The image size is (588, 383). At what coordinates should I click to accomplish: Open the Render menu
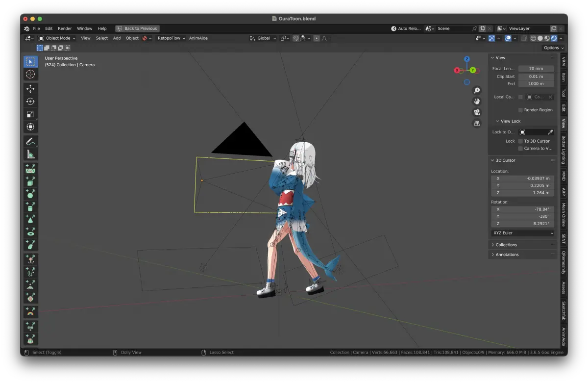(x=65, y=28)
